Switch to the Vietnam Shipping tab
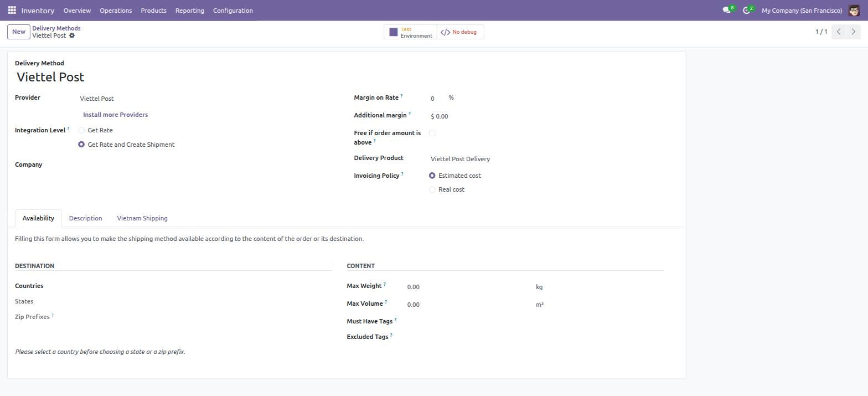The image size is (868, 396). click(x=142, y=218)
